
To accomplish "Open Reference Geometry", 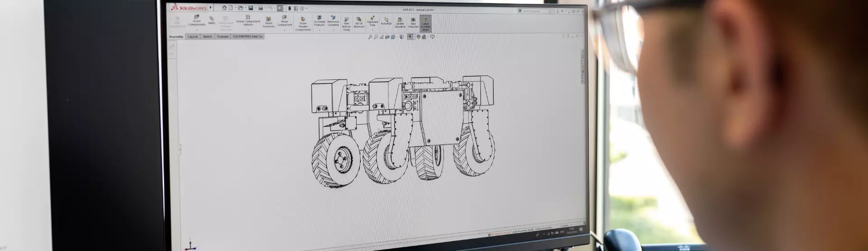I will pyautogui.click(x=333, y=21).
